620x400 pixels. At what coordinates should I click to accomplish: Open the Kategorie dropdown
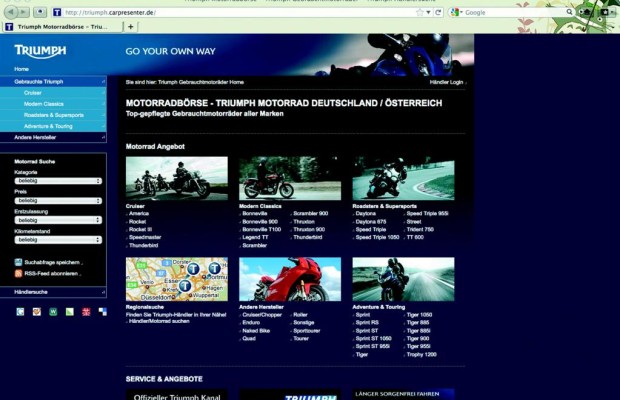[58, 181]
